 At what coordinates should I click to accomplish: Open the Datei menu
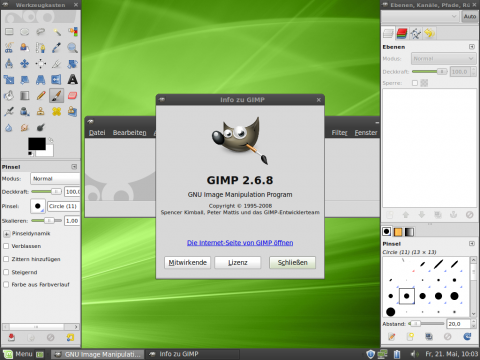pos(97,133)
